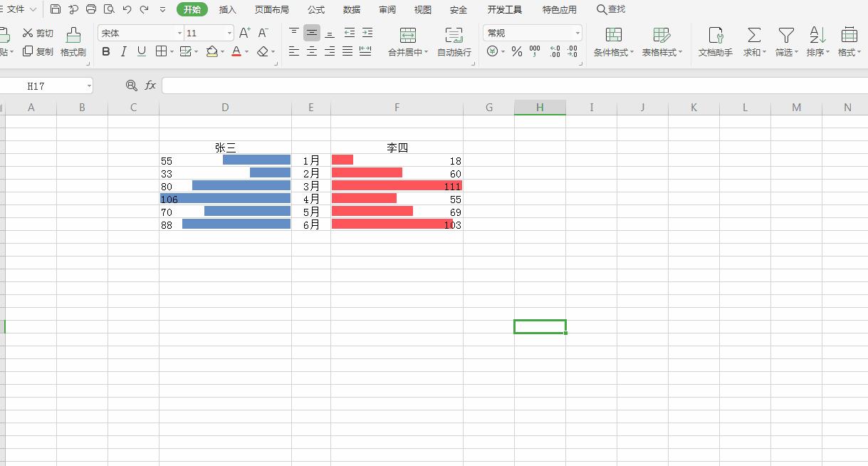Center cell text horizontally
The height and width of the screenshot is (466, 868).
pyautogui.click(x=312, y=51)
